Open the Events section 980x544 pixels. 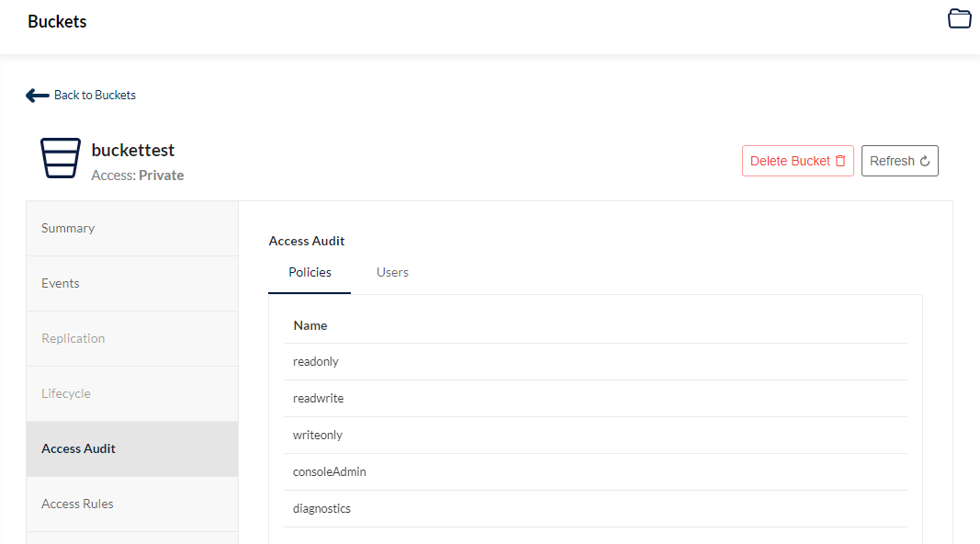click(132, 283)
